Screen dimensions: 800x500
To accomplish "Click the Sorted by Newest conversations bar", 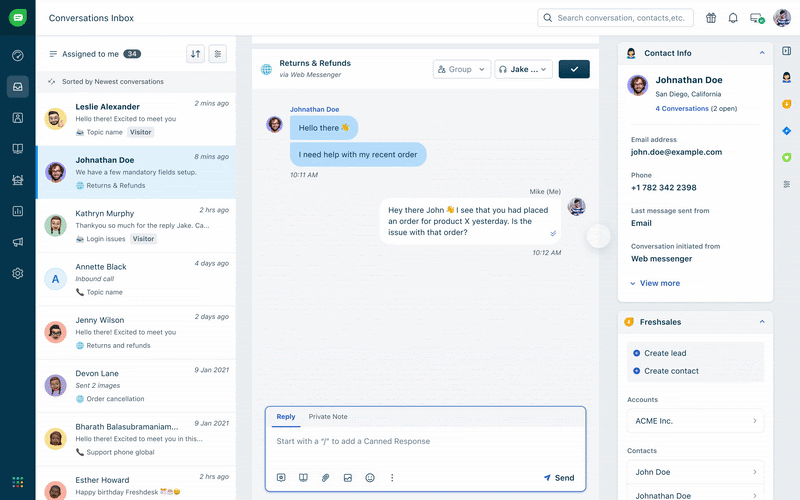I will (x=136, y=82).
